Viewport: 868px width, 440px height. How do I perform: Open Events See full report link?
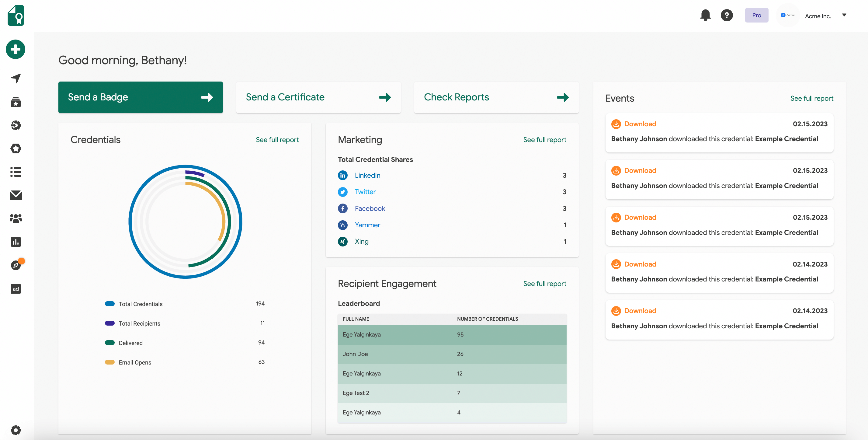(811, 99)
